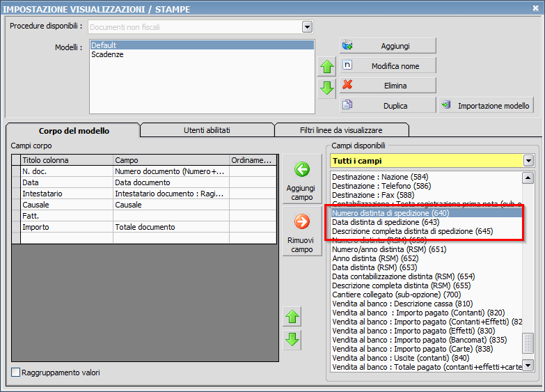Select Destinazione : Nazione (584)
The image size is (545, 392).
pos(426,177)
